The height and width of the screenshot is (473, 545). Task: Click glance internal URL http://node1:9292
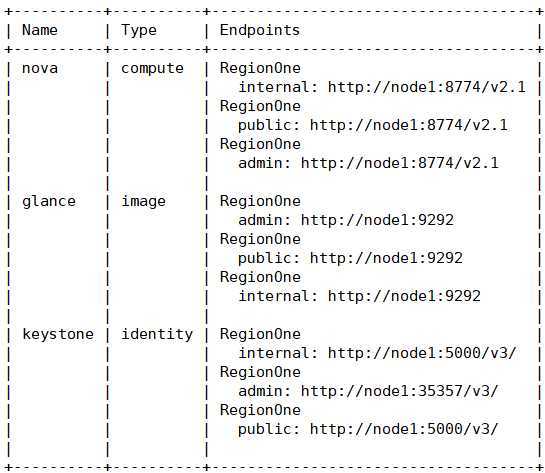click(x=404, y=296)
